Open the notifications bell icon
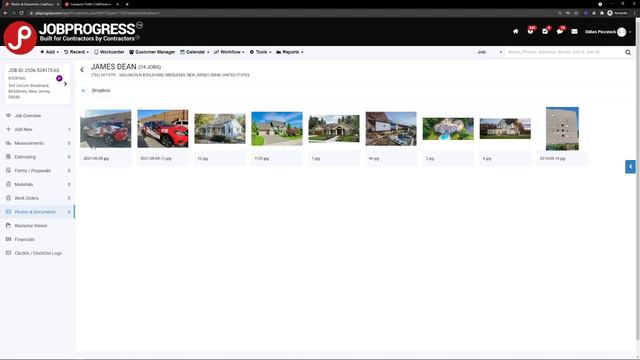 [x=530, y=31]
